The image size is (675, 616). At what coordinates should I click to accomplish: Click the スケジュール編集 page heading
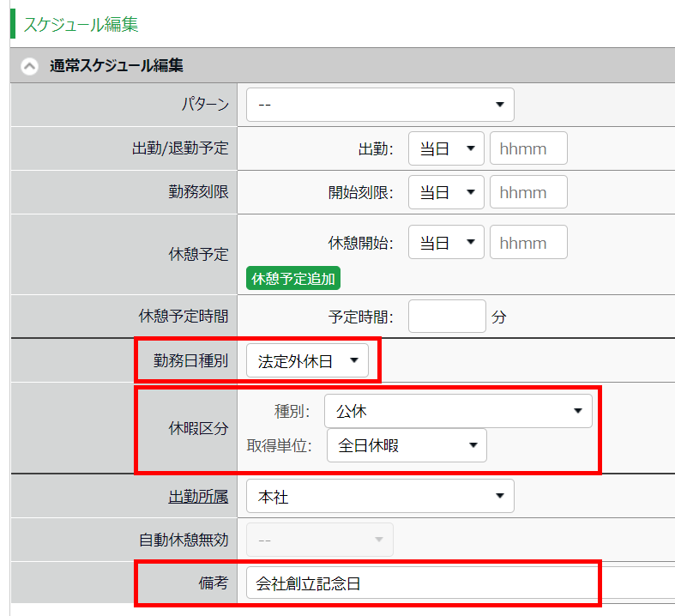(80, 24)
